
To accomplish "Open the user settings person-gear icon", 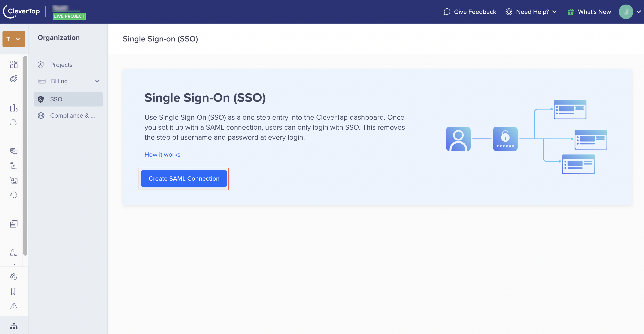I will 14,253.
